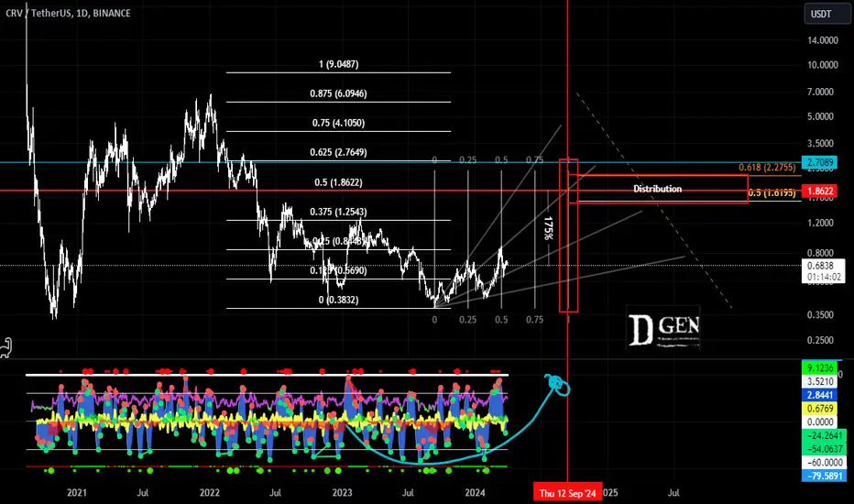Click the 5.0000 price scale value

[820, 116]
